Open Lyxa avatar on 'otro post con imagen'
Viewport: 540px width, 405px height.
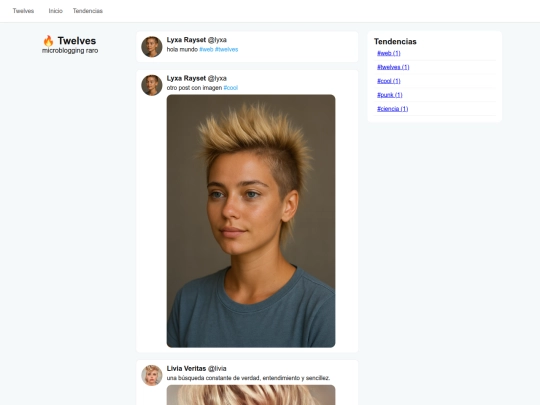click(x=152, y=85)
